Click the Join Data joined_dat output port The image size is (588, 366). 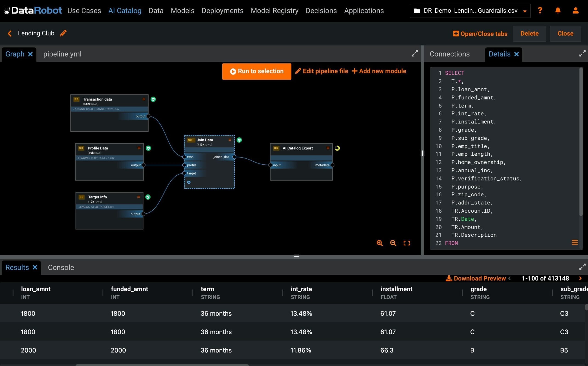click(x=234, y=157)
